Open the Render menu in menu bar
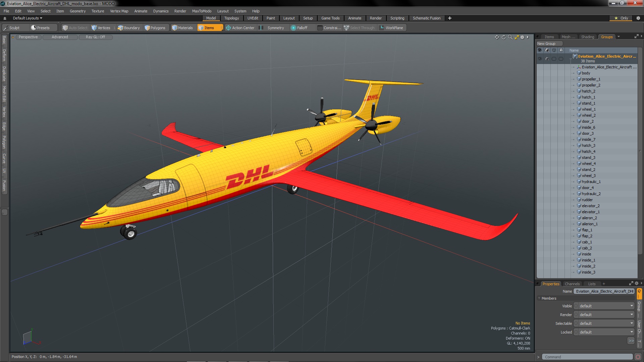The height and width of the screenshot is (362, 644). pyautogui.click(x=180, y=11)
